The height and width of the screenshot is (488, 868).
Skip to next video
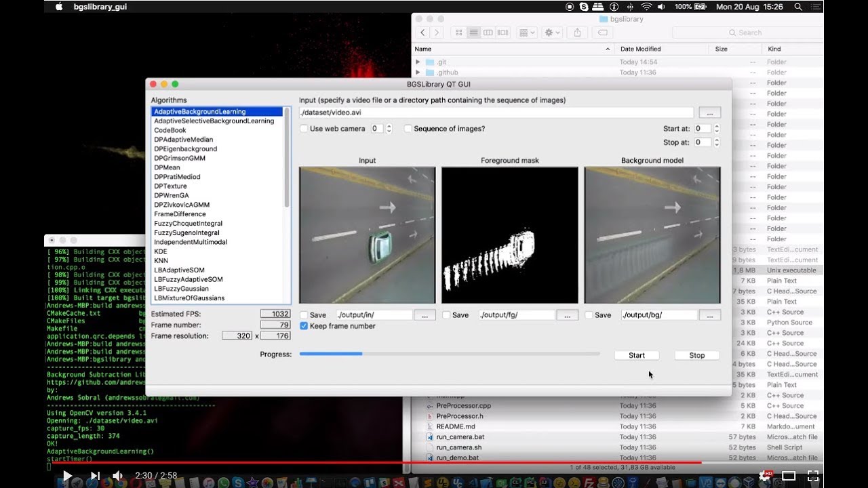pos(96,476)
